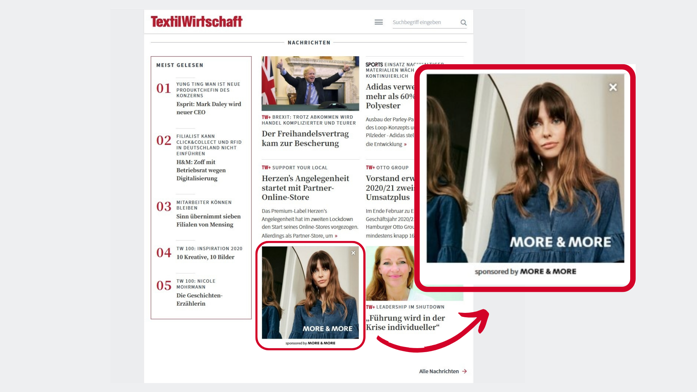The image size is (697, 392).
Task: Open the Boris Johnson Brexit photo
Action: click(310, 83)
